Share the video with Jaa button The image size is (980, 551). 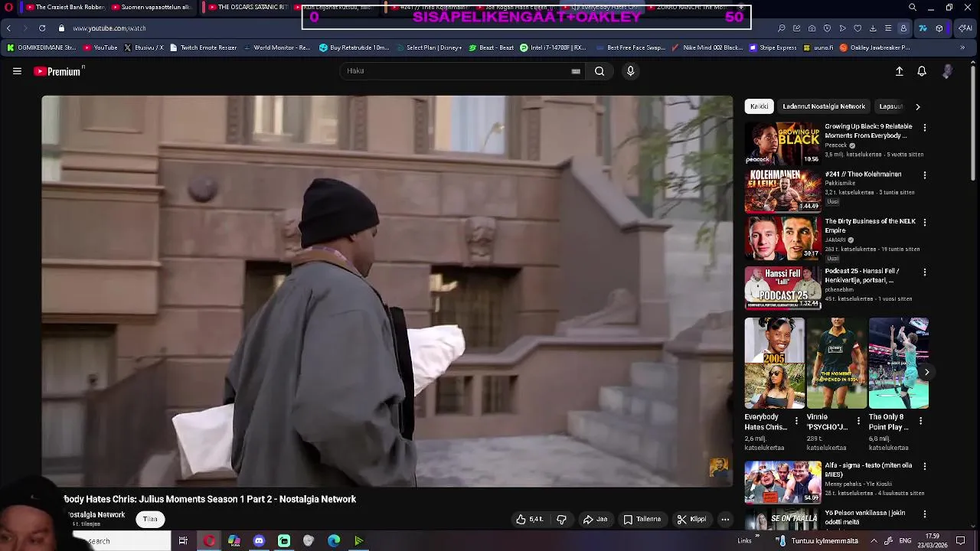[x=595, y=520]
